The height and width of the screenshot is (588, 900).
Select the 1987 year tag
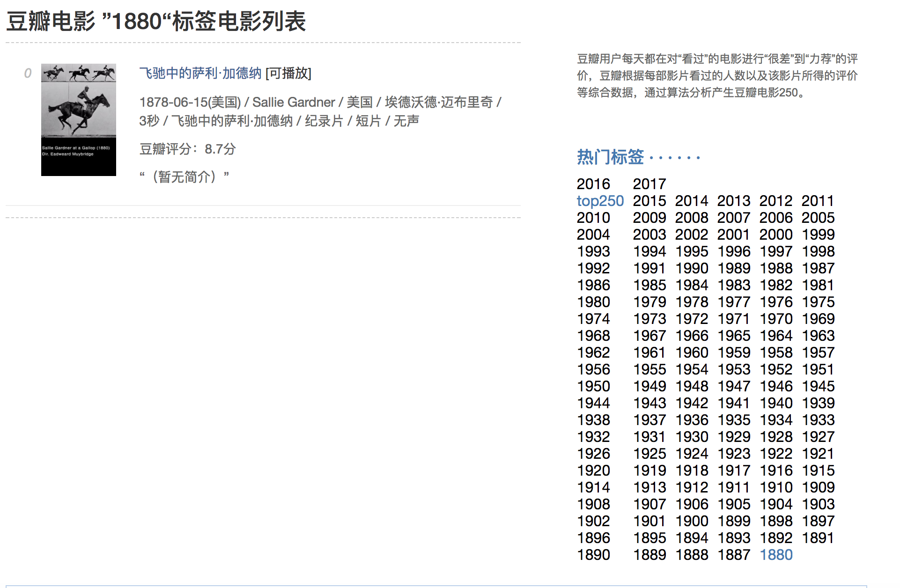pyautogui.click(x=818, y=268)
